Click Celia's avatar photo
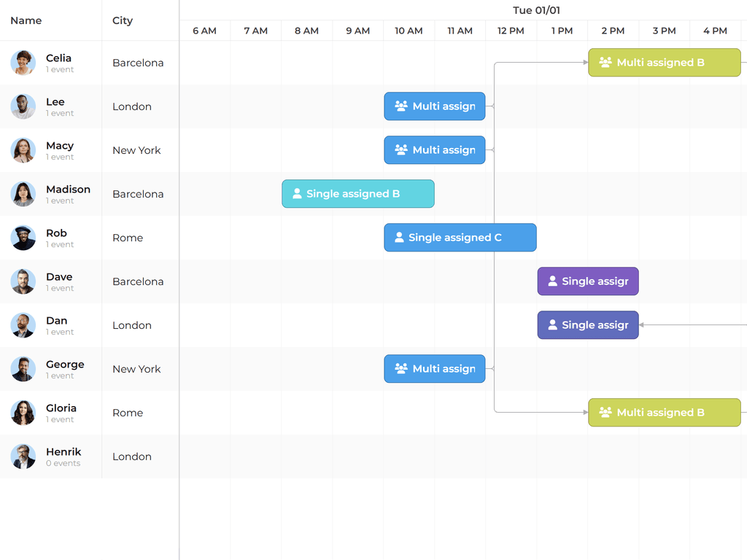The height and width of the screenshot is (560, 747). tap(23, 63)
